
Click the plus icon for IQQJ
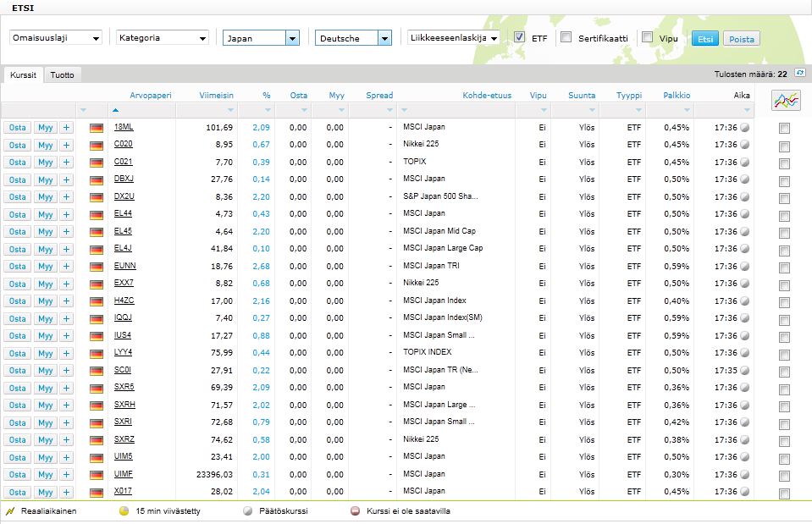66,319
